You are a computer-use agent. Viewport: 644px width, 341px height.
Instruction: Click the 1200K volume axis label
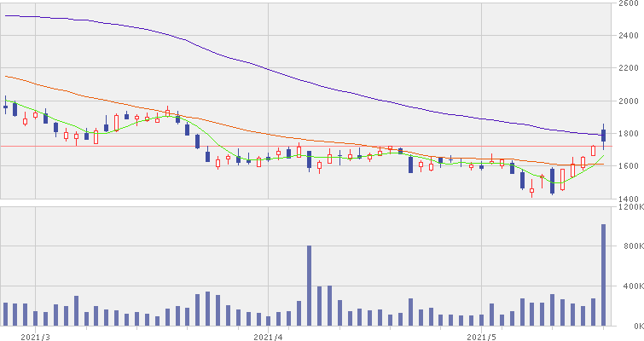tap(630, 207)
